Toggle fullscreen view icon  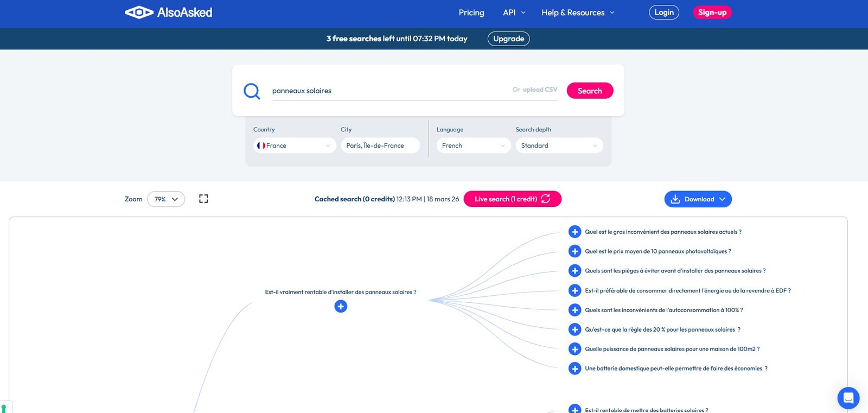(203, 199)
